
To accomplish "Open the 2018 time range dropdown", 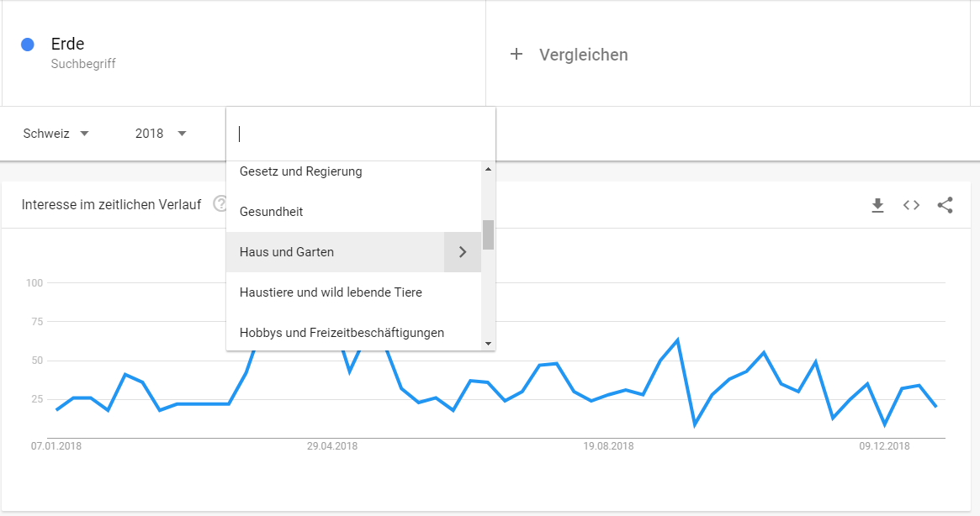I will pyautogui.click(x=161, y=134).
